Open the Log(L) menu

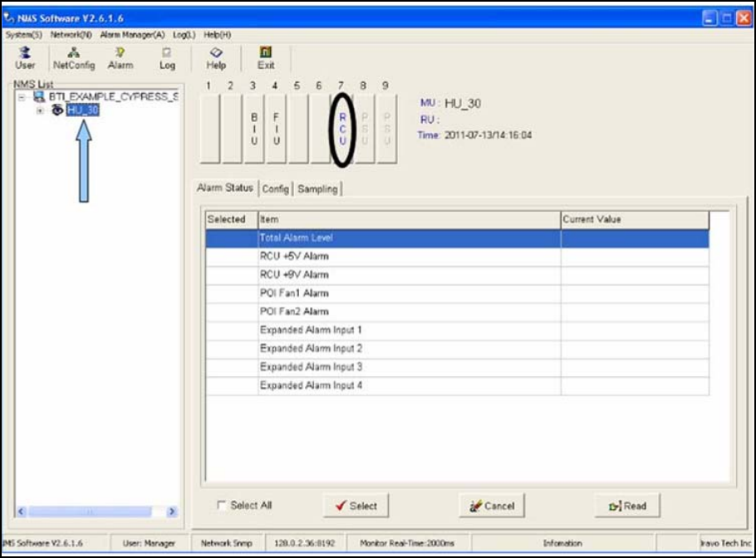pos(184,35)
